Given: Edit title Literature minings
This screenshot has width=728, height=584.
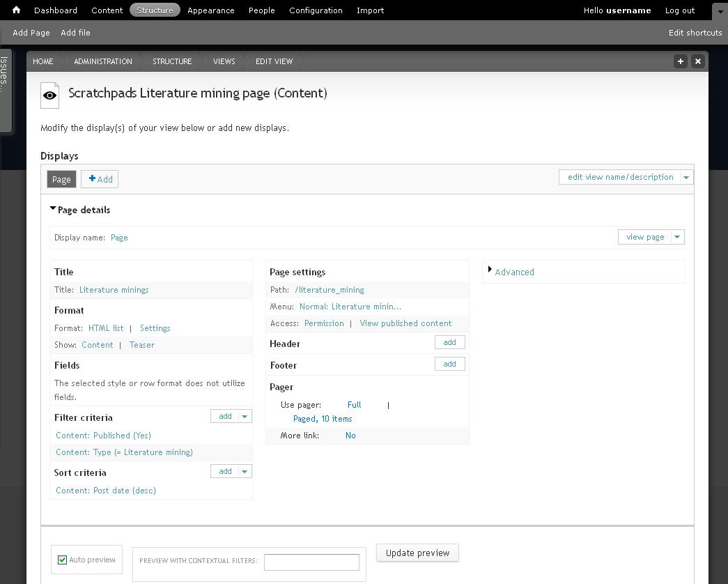Looking at the screenshot, I should click(x=114, y=290).
